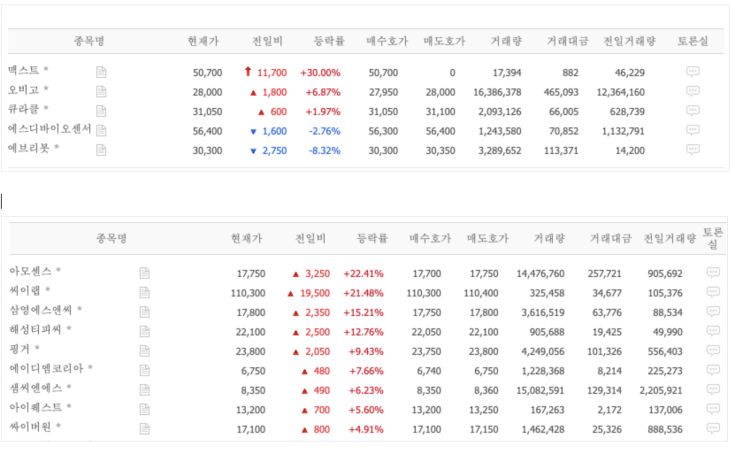Viewport: 743px width, 454px height.
Task: Open document icon next to 큐라클
Action: coord(101,111)
